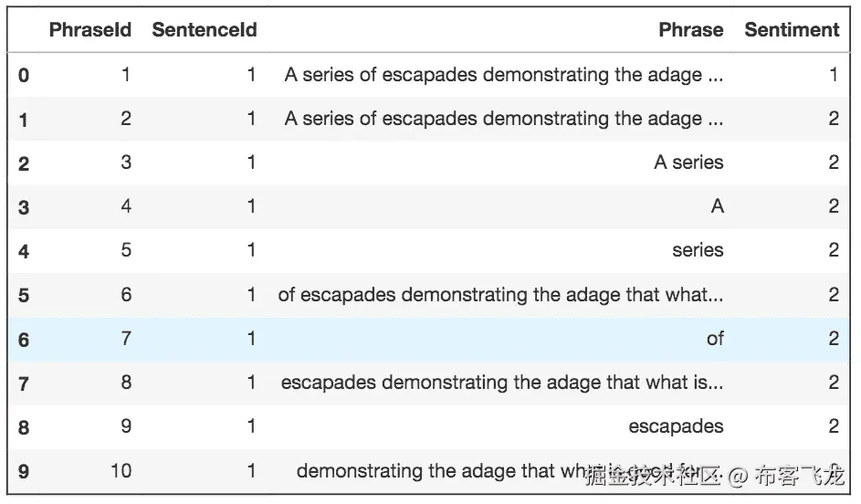Viewport: 861px width, 504px height.
Task: Click the phrase cell 'series'
Action: (698, 250)
